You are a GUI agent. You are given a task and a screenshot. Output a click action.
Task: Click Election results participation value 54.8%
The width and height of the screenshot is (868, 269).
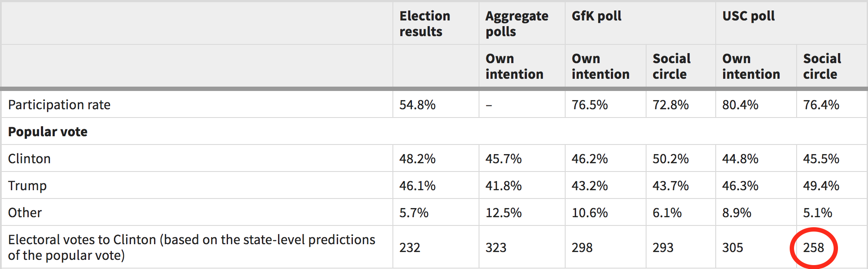point(417,105)
